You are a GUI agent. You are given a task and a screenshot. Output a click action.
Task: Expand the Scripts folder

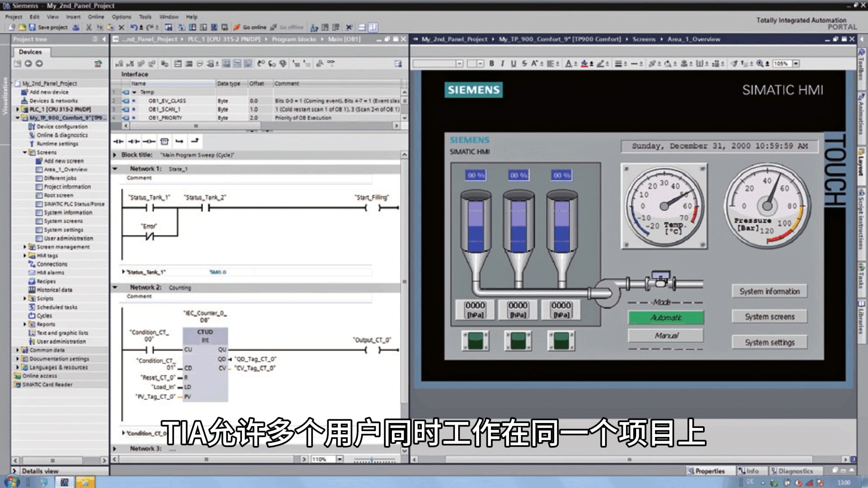pyautogui.click(x=25, y=299)
